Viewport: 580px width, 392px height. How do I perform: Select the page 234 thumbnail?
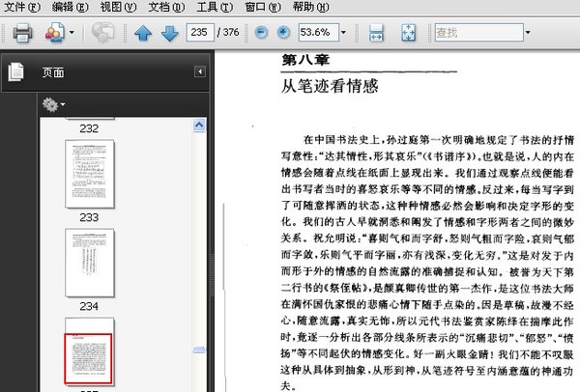coord(90,263)
